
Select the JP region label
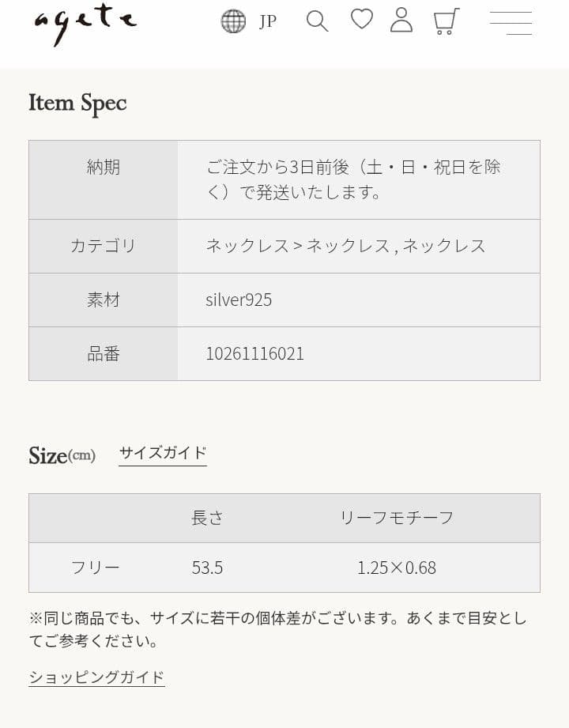tap(268, 22)
